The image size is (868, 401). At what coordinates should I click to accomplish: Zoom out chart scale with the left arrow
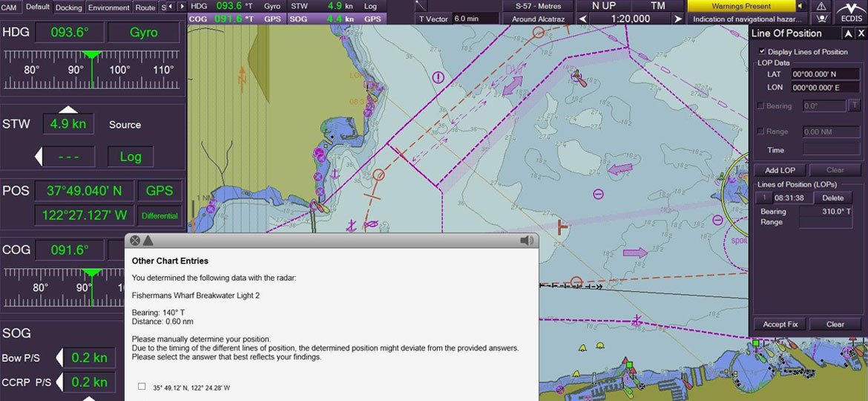pyautogui.click(x=583, y=19)
